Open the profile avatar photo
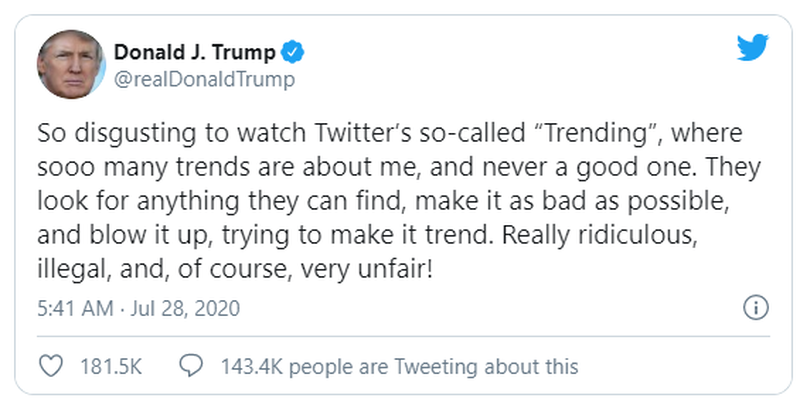This screenshot has height=398, width=800. pos(70,64)
